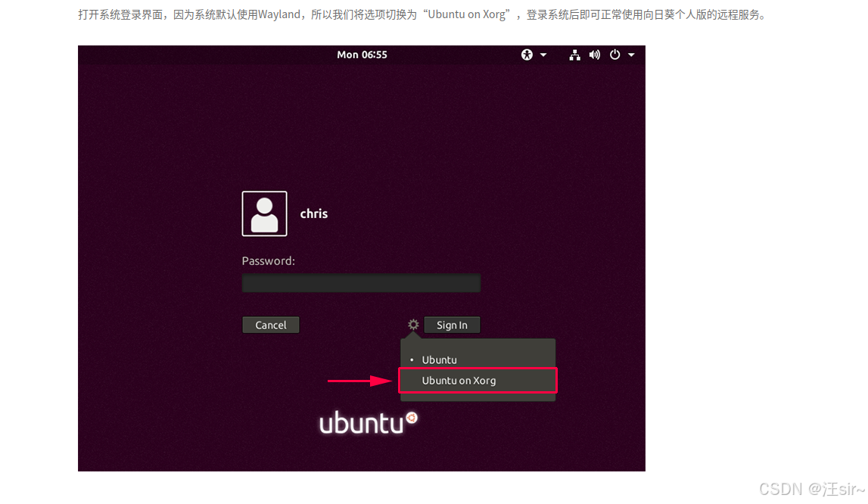
Task: Click the power icon in top bar
Action: click(614, 54)
